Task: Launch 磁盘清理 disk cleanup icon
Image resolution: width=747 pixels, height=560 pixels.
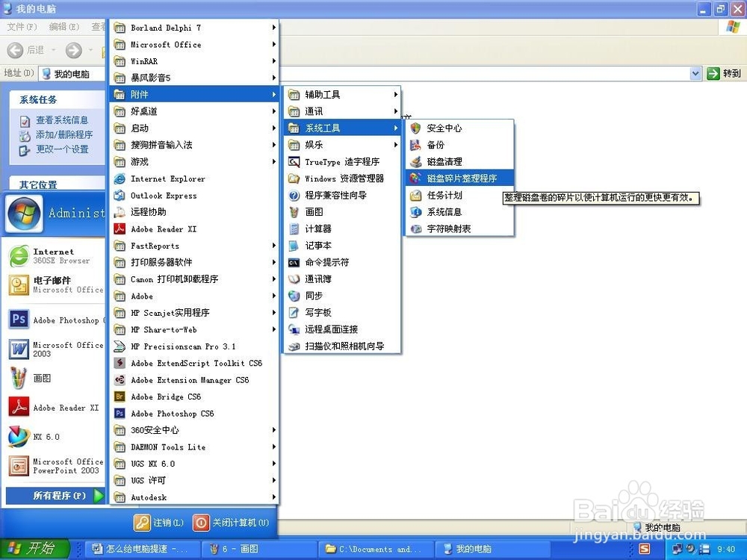Action: 416,161
